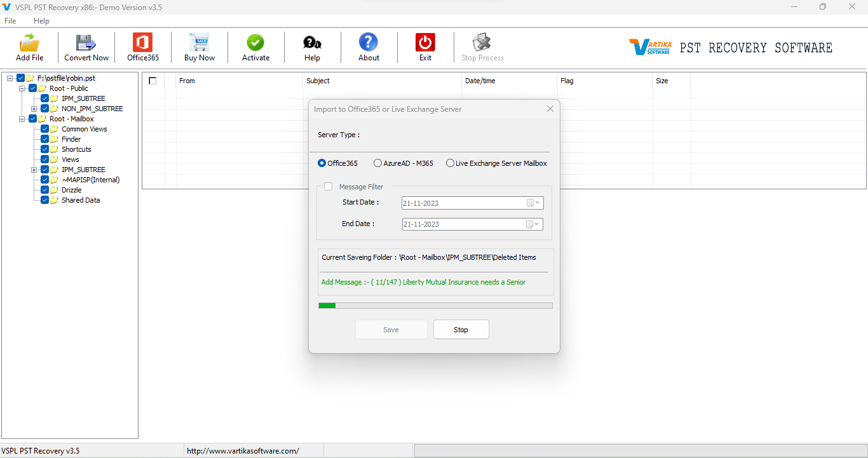868x458 pixels.
Task: Collapse the F:\ostfile\robin.pst tree node
Action: pos(10,78)
